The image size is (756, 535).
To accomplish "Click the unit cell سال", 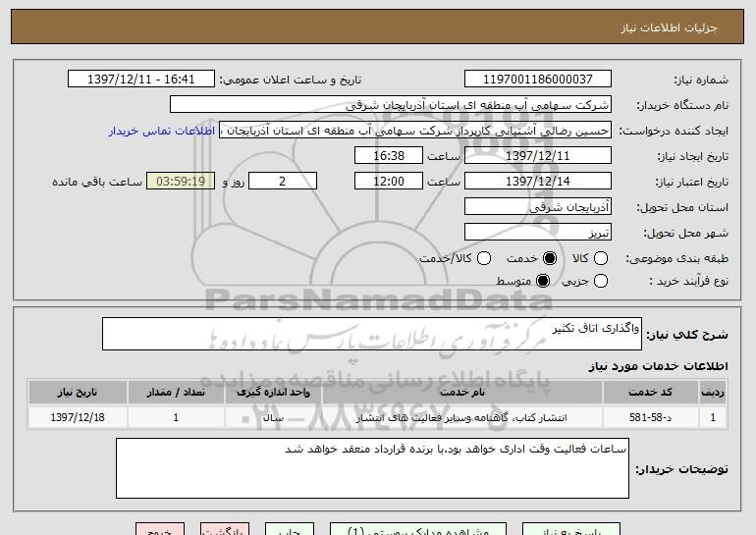I will 273,417.
